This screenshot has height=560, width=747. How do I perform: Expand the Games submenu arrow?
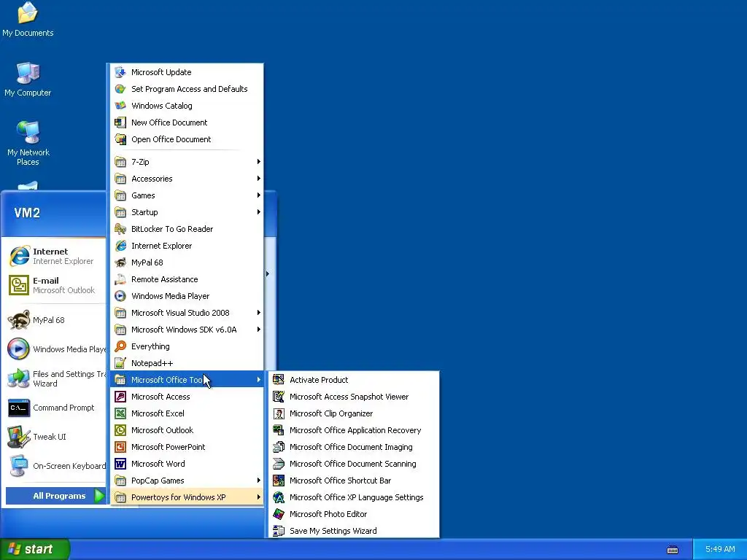click(259, 195)
